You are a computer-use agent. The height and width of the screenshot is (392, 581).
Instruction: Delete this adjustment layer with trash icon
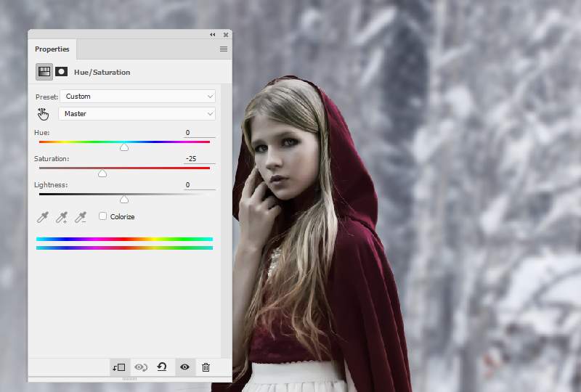(x=206, y=367)
